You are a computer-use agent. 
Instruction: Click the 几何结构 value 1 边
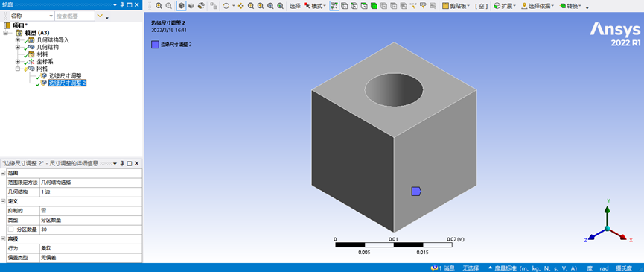pos(91,192)
